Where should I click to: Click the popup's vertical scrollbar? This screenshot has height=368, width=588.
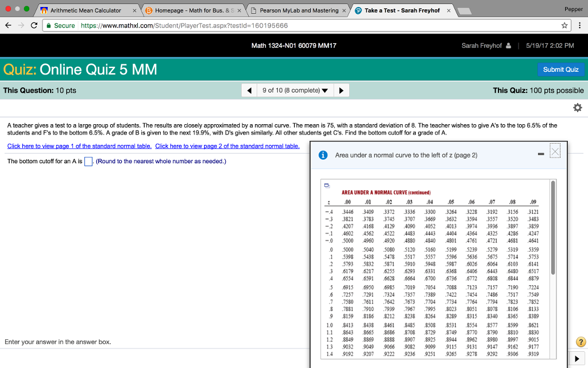(x=553, y=227)
